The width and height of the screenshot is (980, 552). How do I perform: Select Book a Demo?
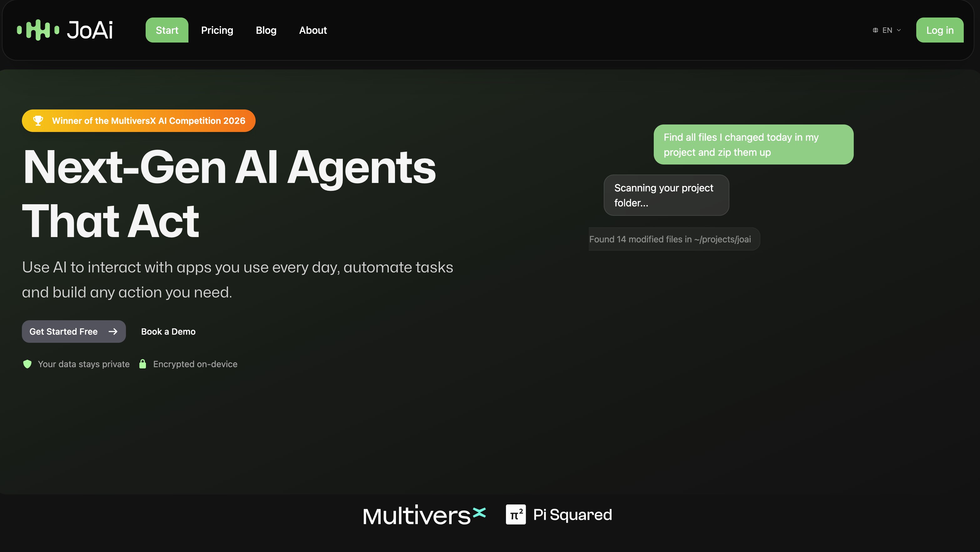[x=168, y=332]
